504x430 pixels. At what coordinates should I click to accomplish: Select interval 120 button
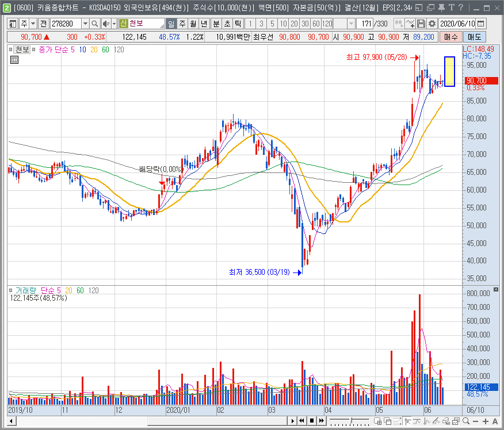(x=327, y=24)
